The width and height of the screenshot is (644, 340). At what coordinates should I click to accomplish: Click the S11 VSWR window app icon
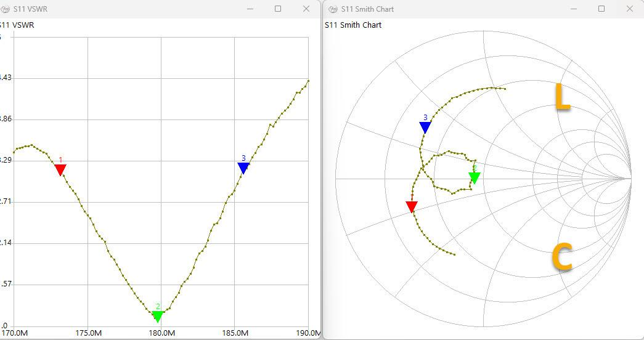[6, 9]
